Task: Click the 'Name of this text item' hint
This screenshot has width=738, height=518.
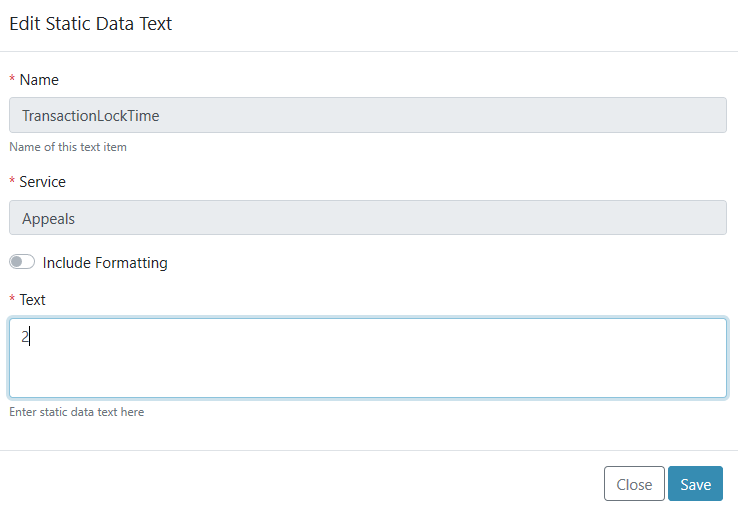Action: coord(68,147)
